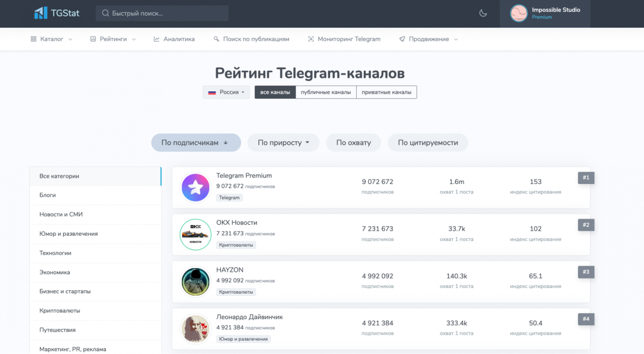Select Технологии category
The width and height of the screenshot is (644, 354).
(x=95, y=253)
